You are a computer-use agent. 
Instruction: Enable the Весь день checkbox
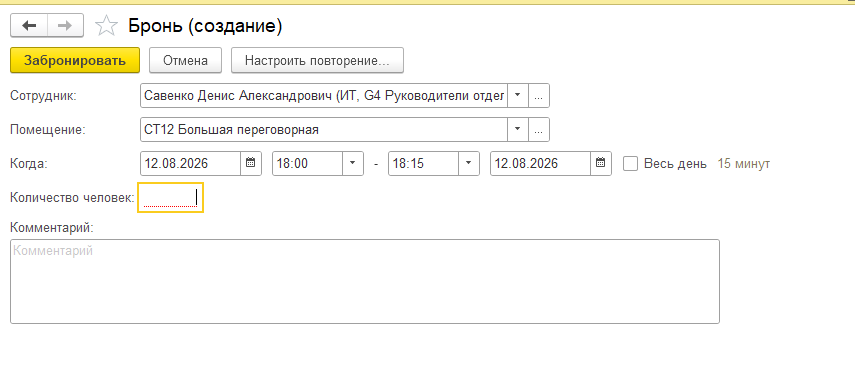pos(630,164)
